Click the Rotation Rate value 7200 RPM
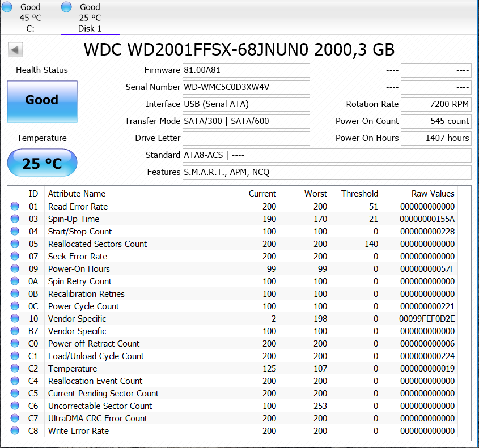The height and width of the screenshot is (448, 479). 436,104
